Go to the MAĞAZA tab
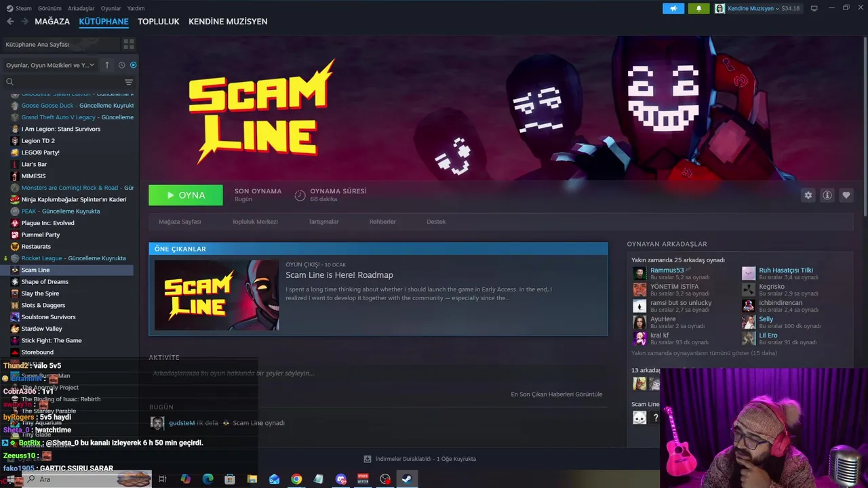This screenshot has width=868, height=488. (52, 22)
